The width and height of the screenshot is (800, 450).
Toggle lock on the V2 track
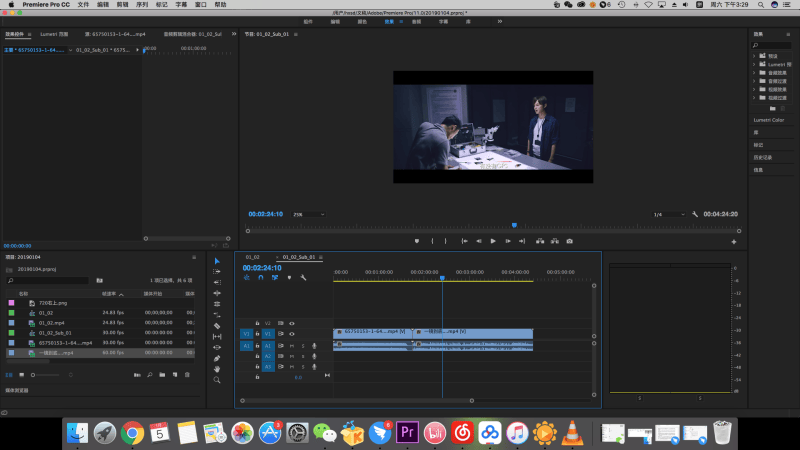pos(257,323)
